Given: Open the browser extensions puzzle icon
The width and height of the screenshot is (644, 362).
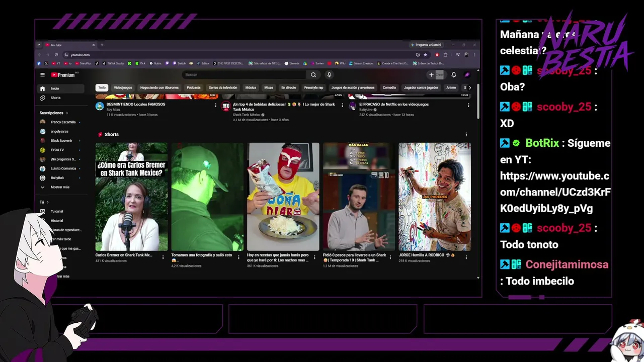Looking at the screenshot, I should pyautogui.click(x=445, y=55).
